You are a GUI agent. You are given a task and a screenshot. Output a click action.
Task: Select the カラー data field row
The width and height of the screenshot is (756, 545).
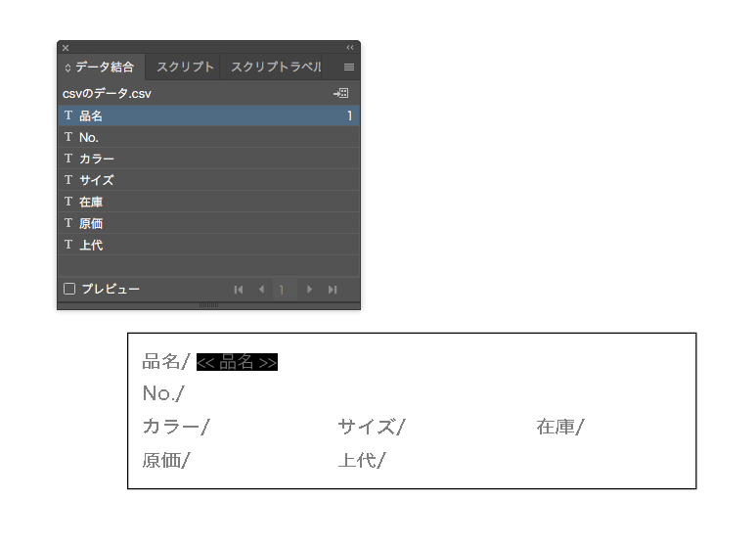pyautogui.click(x=208, y=159)
